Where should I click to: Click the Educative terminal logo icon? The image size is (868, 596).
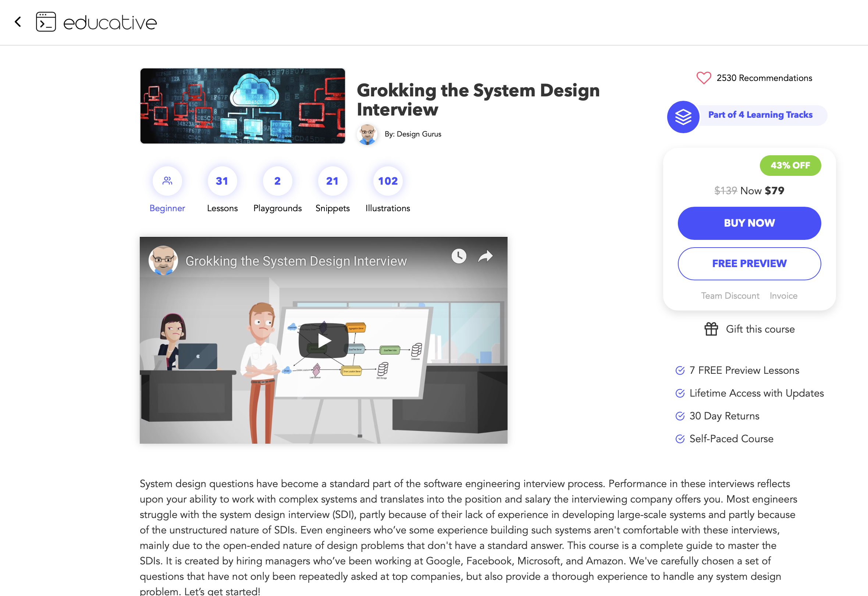point(46,22)
